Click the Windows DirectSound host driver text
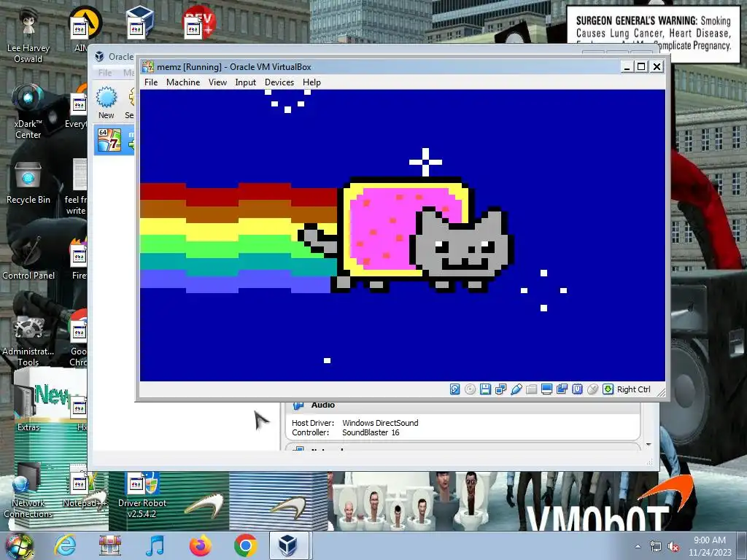Viewport: 747px width, 560px height. point(380,423)
